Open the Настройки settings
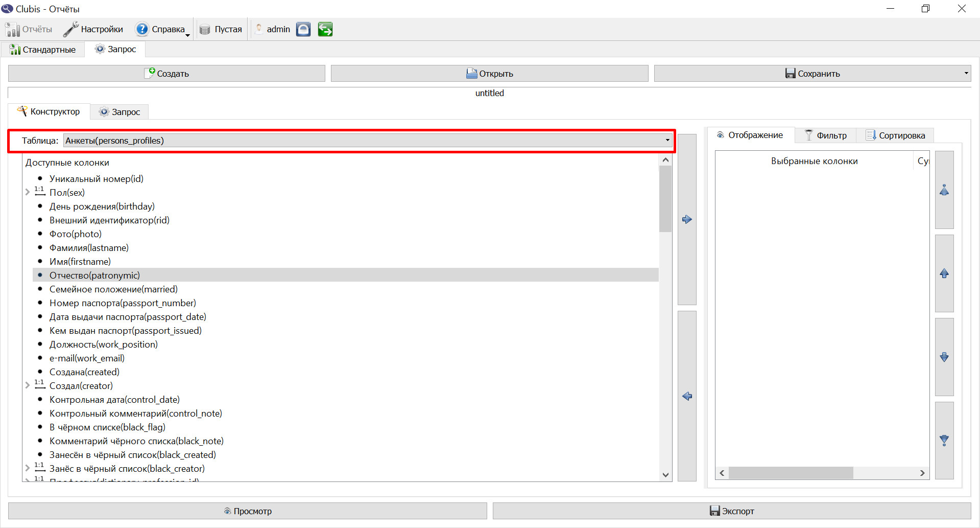The height and width of the screenshot is (528, 980). pyautogui.click(x=93, y=29)
